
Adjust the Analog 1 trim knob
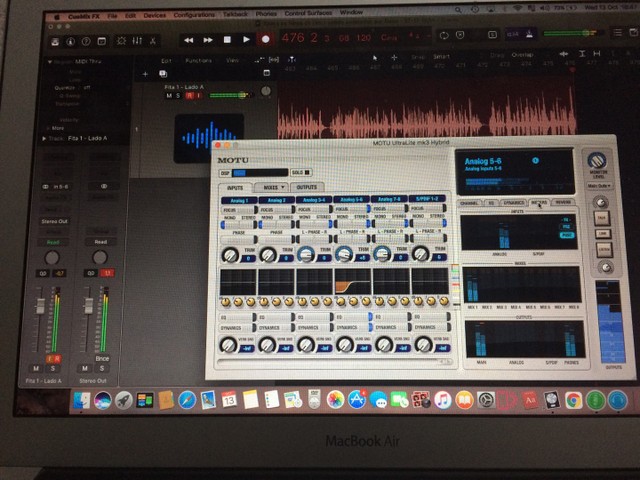230,255
